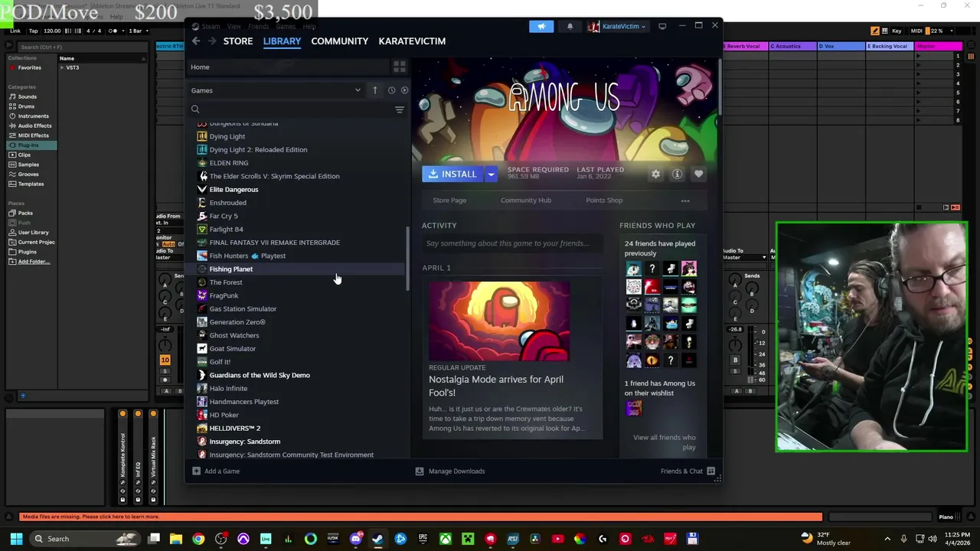Click the game list search field
This screenshot has height=551, width=980.
tap(291, 109)
